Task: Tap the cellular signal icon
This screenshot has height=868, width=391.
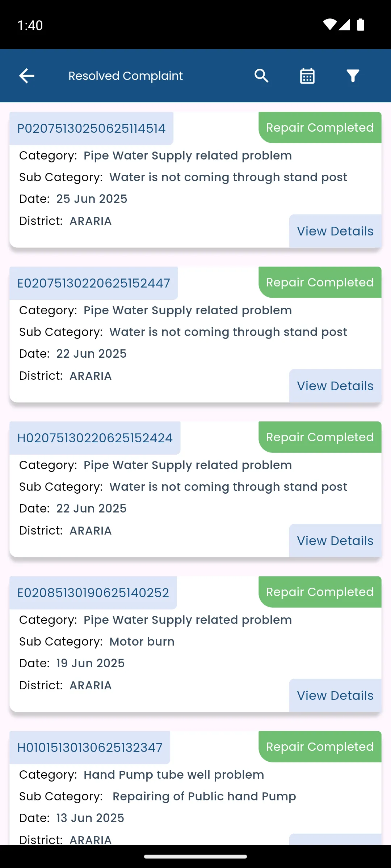Action: (x=344, y=25)
